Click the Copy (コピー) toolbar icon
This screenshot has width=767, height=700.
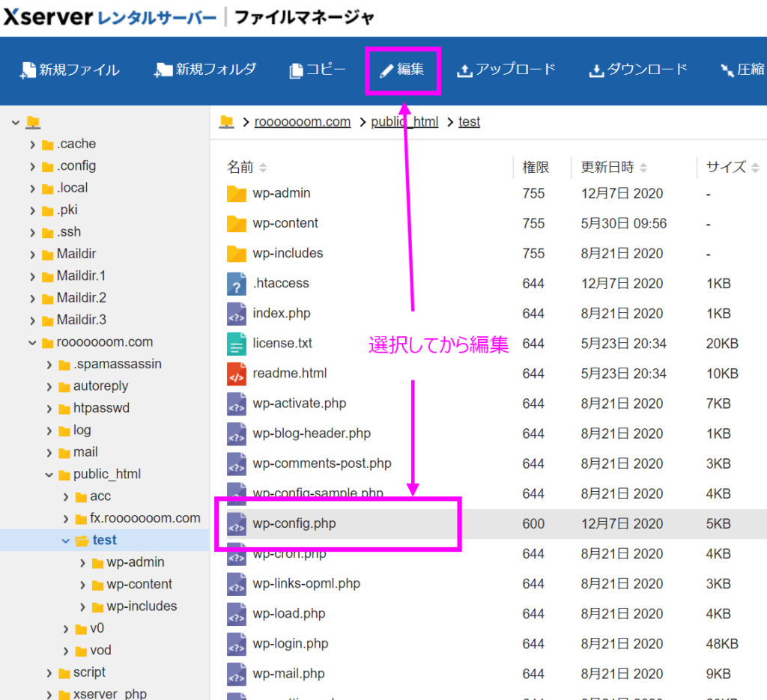tap(296, 70)
